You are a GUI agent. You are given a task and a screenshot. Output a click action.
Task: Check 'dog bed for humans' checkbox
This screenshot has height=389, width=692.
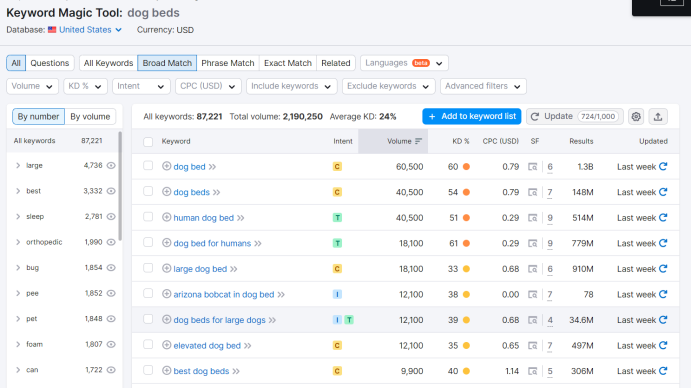point(148,243)
